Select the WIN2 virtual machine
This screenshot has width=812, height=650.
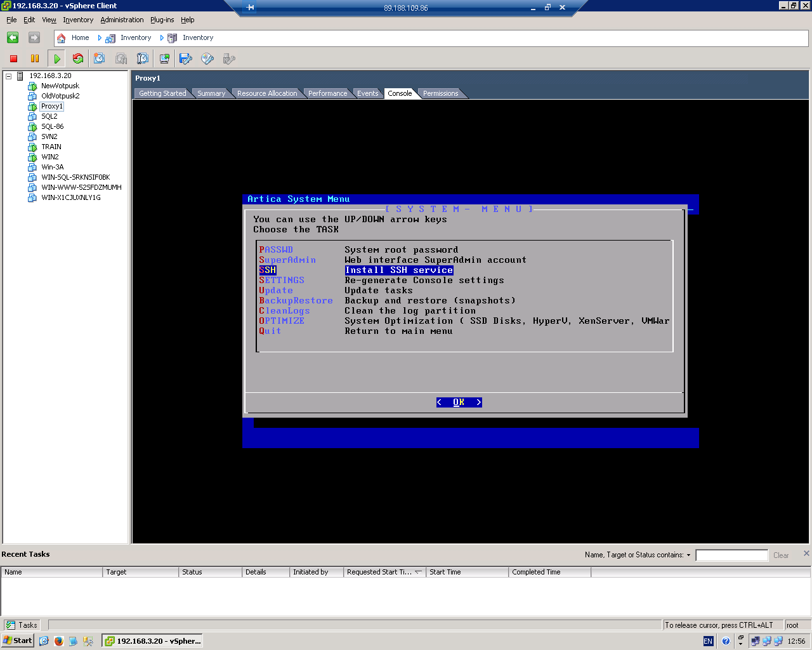pyautogui.click(x=50, y=157)
